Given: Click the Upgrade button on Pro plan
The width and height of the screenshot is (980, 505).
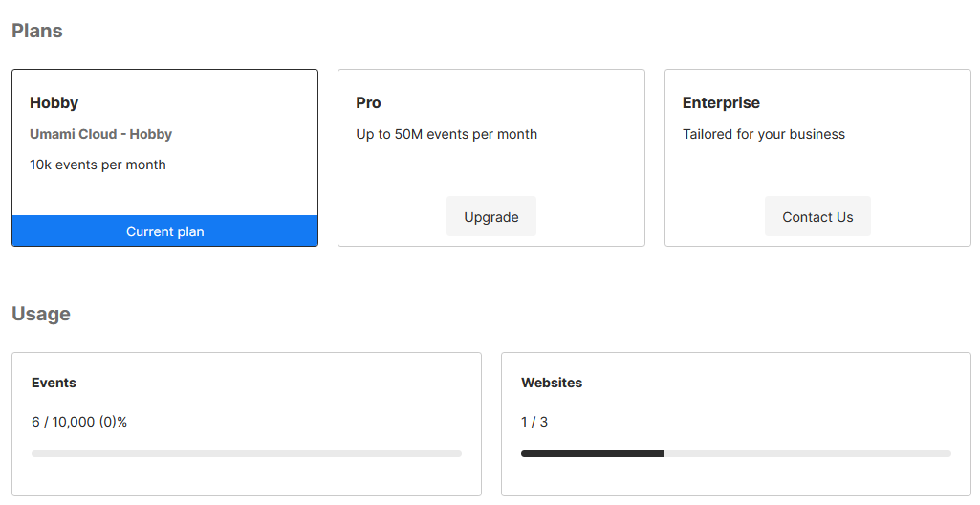Looking at the screenshot, I should [490, 217].
